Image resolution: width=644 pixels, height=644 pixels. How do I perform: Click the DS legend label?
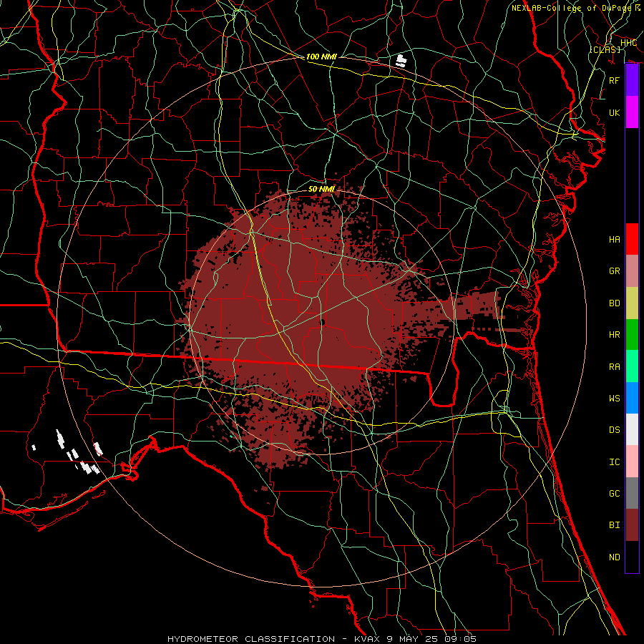(614, 430)
